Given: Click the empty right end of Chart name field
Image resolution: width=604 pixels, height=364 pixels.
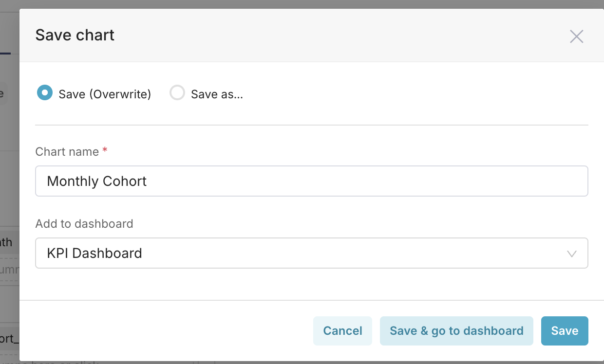Looking at the screenshot, I should click(536, 181).
